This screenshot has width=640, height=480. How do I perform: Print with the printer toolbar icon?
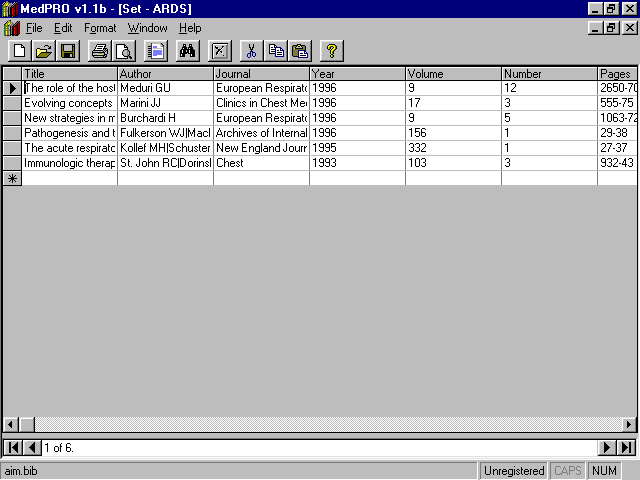coord(100,50)
